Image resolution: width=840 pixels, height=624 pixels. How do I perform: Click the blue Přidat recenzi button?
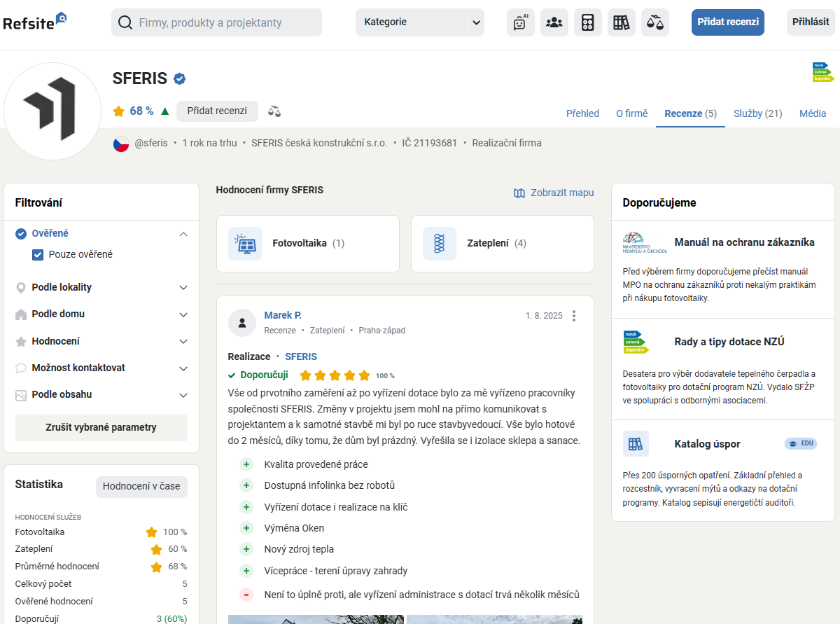(x=727, y=22)
